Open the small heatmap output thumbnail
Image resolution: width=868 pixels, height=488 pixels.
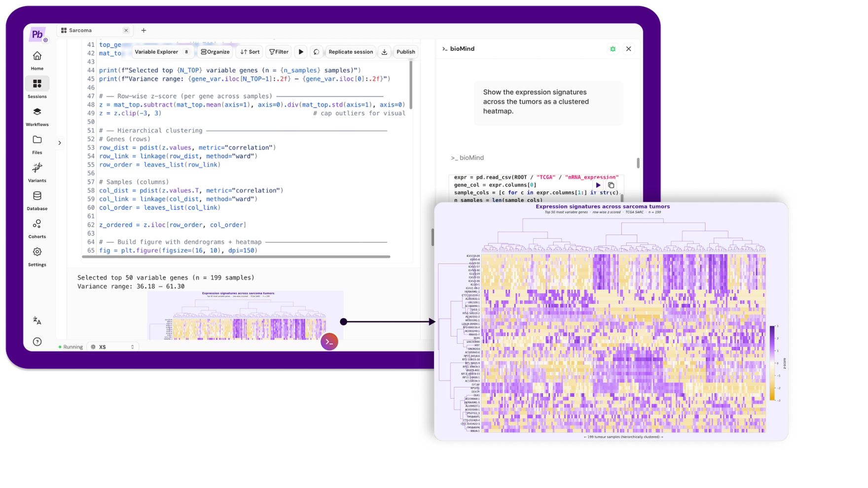pyautogui.click(x=246, y=315)
